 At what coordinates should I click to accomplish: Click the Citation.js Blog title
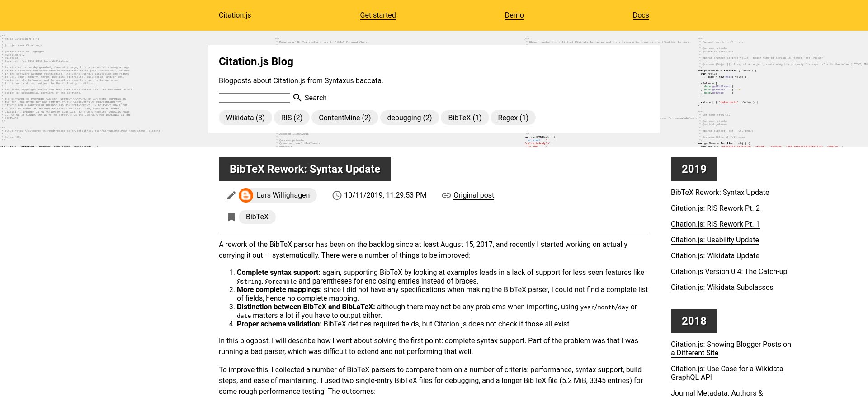pos(256,61)
